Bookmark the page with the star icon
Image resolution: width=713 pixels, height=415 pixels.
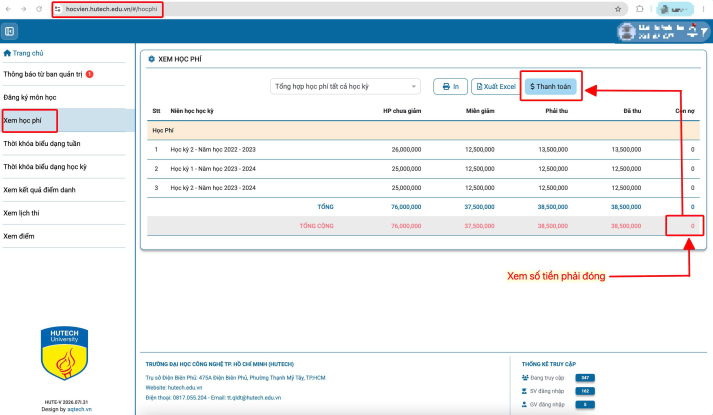click(618, 9)
